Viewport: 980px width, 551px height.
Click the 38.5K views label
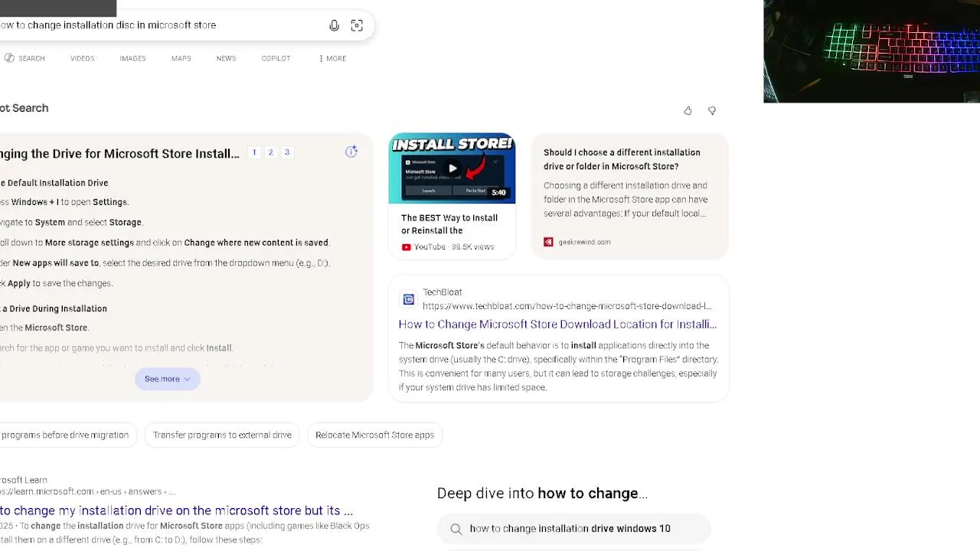[x=472, y=246]
